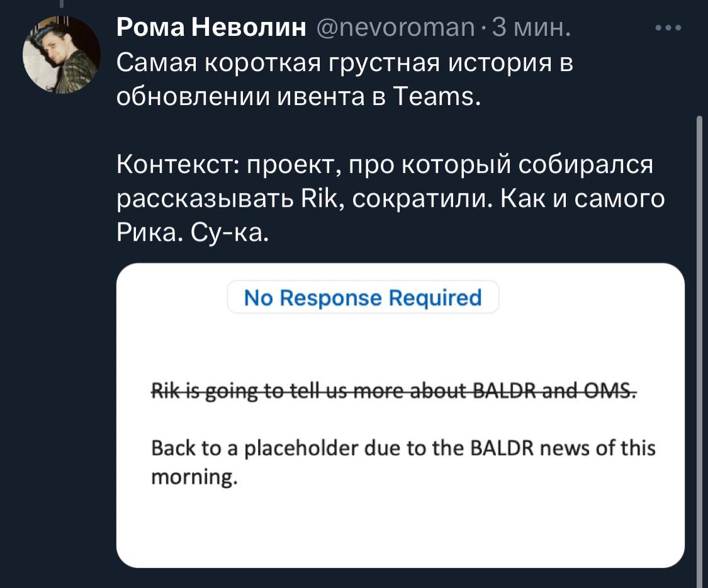708x588 pixels.
Task: Open the attached white screenshot image
Action: click(400, 415)
